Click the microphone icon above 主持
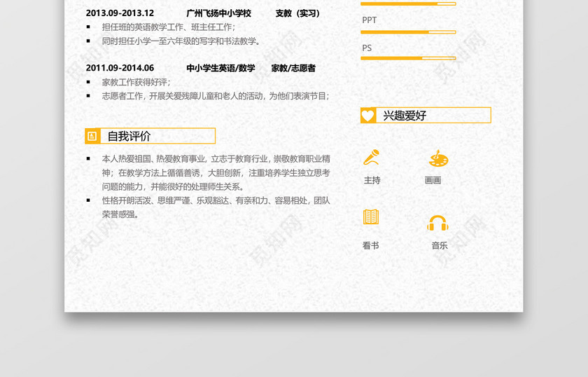This screenshot has height=377, width=588. (372, 158)
